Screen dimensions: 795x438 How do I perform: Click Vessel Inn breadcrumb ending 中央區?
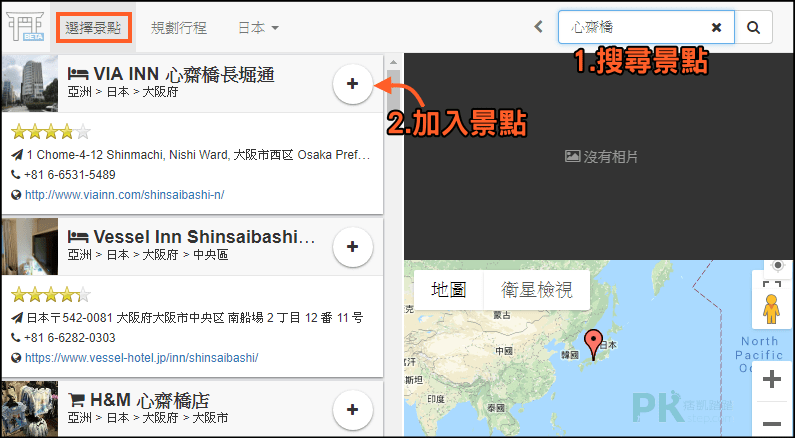tap(148, 255)
